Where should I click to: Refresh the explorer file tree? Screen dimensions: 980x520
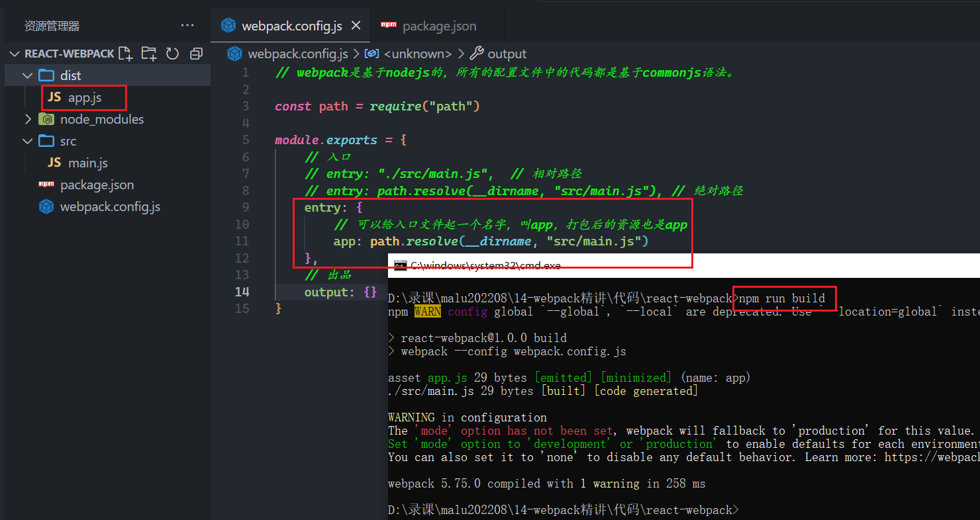tap(172, 54)
